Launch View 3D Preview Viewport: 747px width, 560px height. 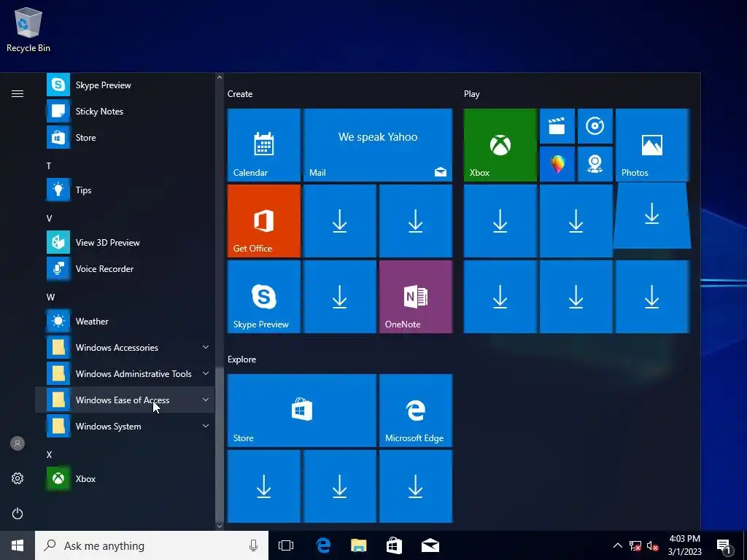pyautogui.click(x=125, y=242)
